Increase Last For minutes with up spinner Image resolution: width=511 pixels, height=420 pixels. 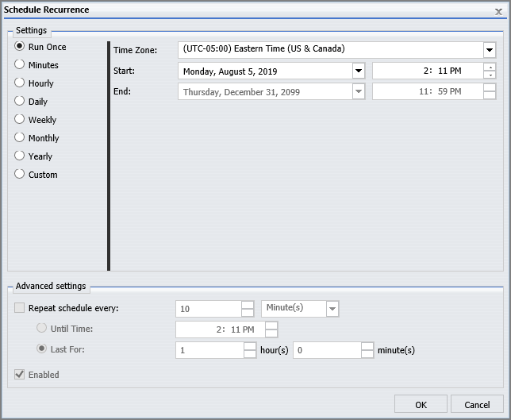367,346
